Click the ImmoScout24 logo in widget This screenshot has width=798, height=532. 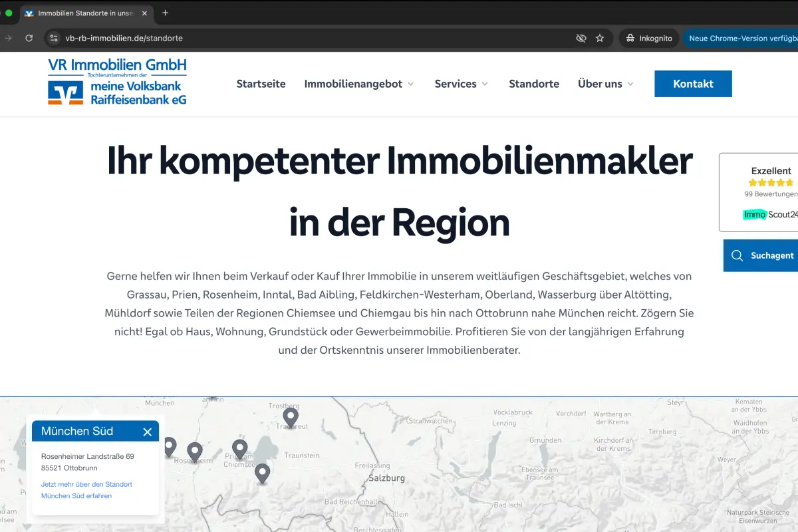click(770, 214)
